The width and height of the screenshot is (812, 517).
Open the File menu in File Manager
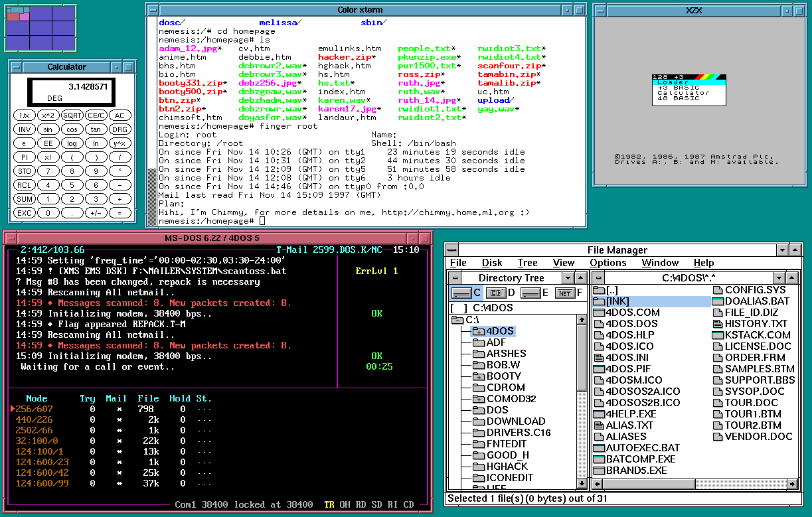click(458, 263)
